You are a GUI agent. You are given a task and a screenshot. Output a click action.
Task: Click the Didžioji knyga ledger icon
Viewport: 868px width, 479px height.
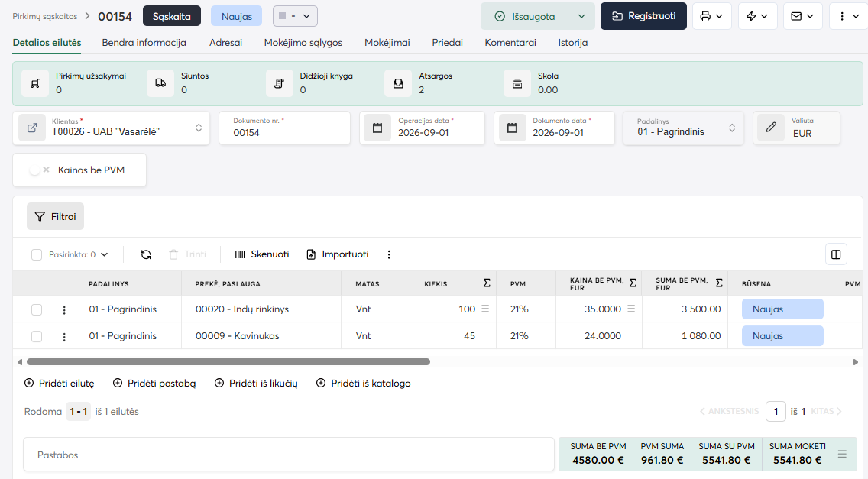[x=280, y=83]
